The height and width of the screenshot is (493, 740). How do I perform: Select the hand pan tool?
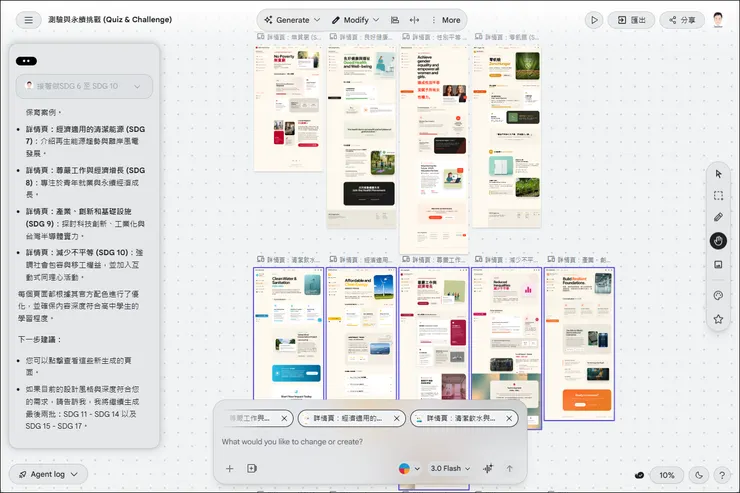tap(718, 241)
